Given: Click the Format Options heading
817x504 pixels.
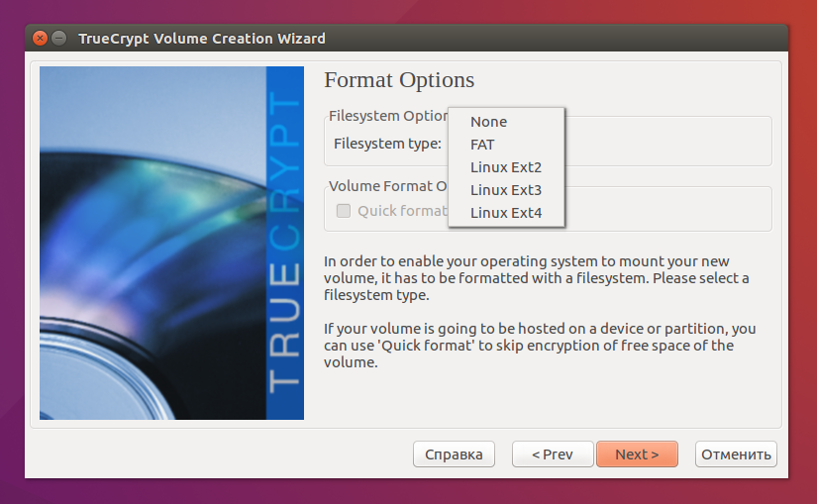Looking at the screenshot, I should (399, 80).
